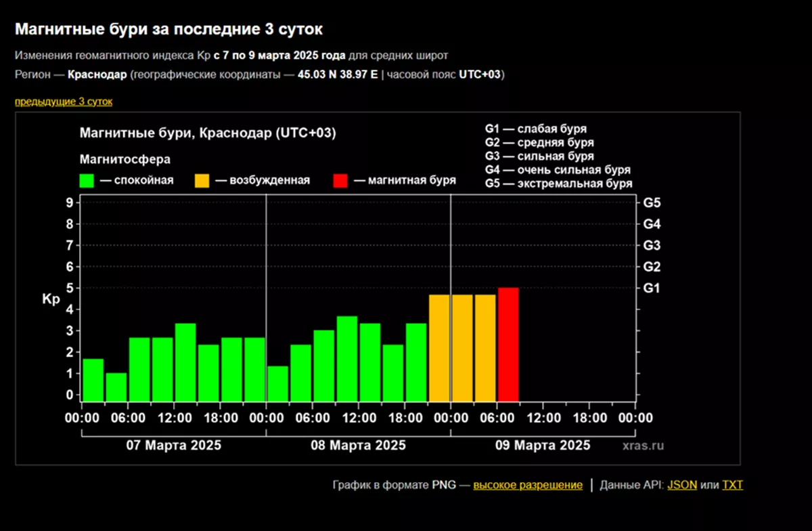Open the previous 3 days link
Viewport: 812px width, 531px height.
coord(64,102)
